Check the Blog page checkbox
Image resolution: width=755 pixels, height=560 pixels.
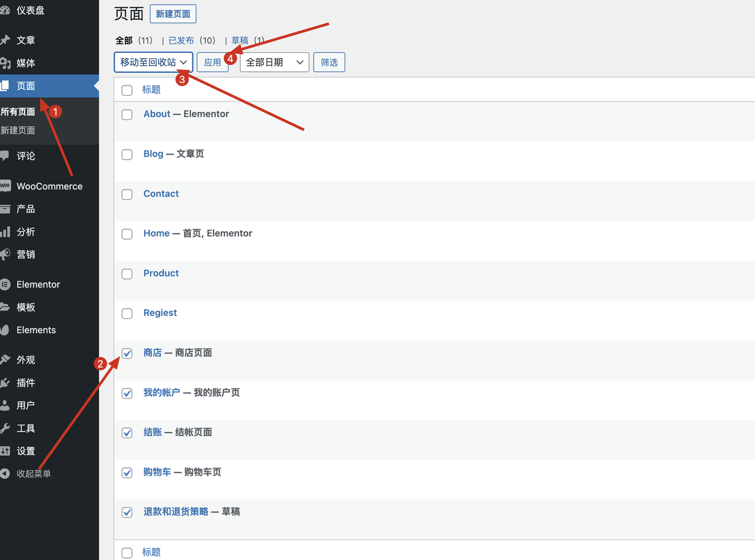click(x=127, y=154)
